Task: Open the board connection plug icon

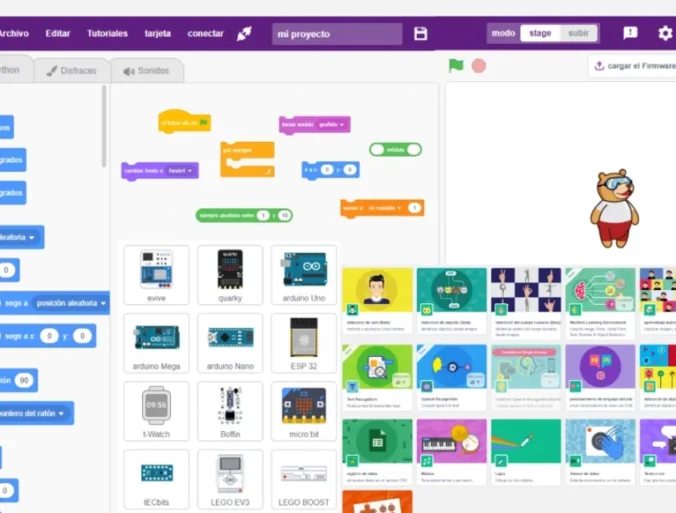Action: point(244,34)
